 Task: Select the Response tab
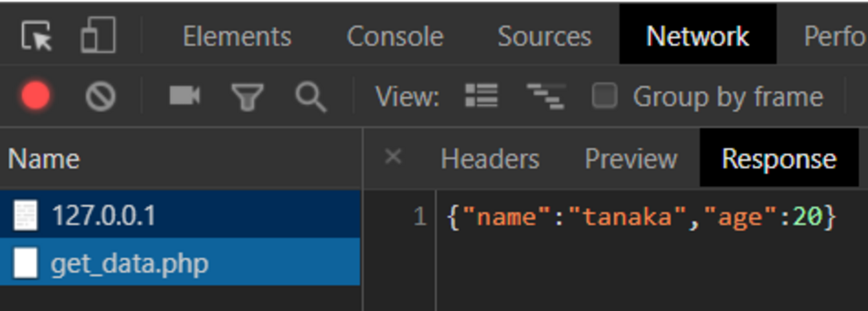click(x=779, y=159)
